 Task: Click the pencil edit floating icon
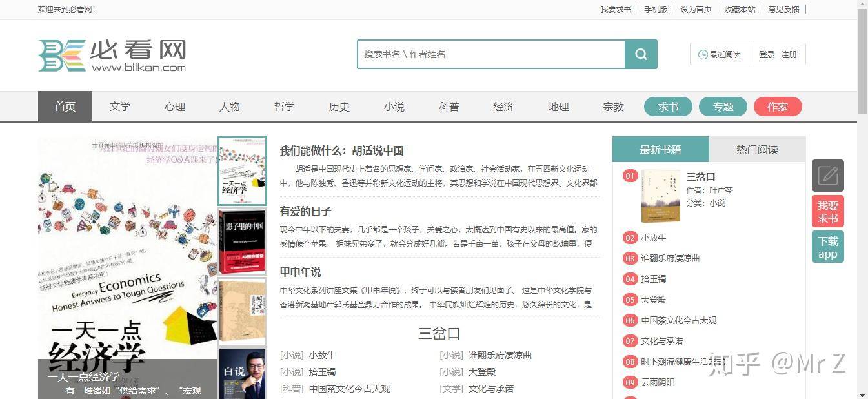828,176
